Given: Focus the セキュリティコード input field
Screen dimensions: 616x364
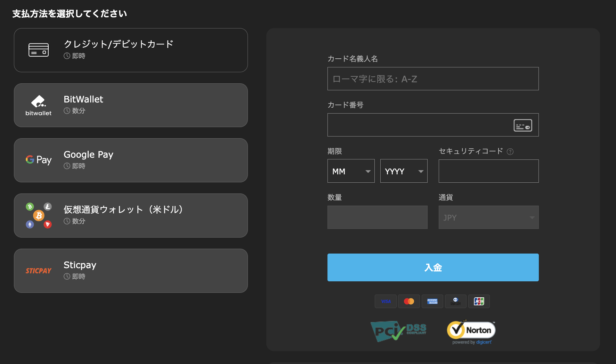Looking at the screenshot, I should point(489,171).
